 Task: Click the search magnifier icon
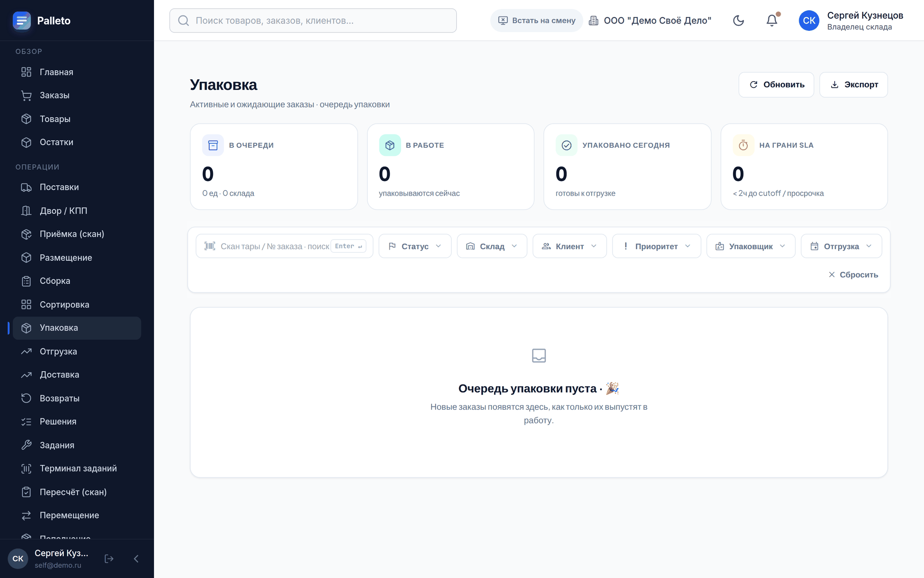(x=184, y=21)
